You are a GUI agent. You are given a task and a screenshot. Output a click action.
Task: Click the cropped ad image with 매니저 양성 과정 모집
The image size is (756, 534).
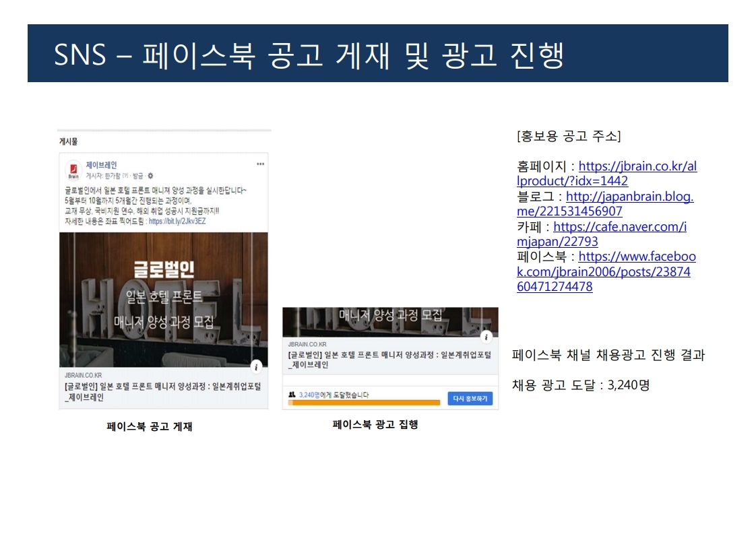pos(390,322)
